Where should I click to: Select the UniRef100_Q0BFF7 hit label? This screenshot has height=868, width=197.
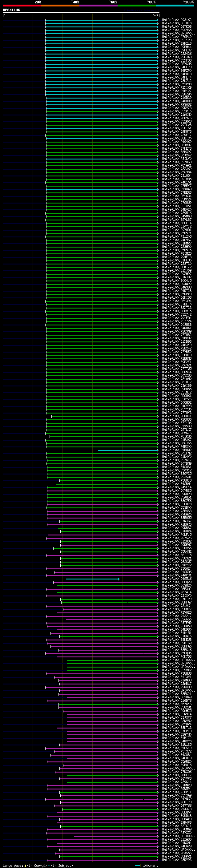pyautogui.click(x=176, y=775)
